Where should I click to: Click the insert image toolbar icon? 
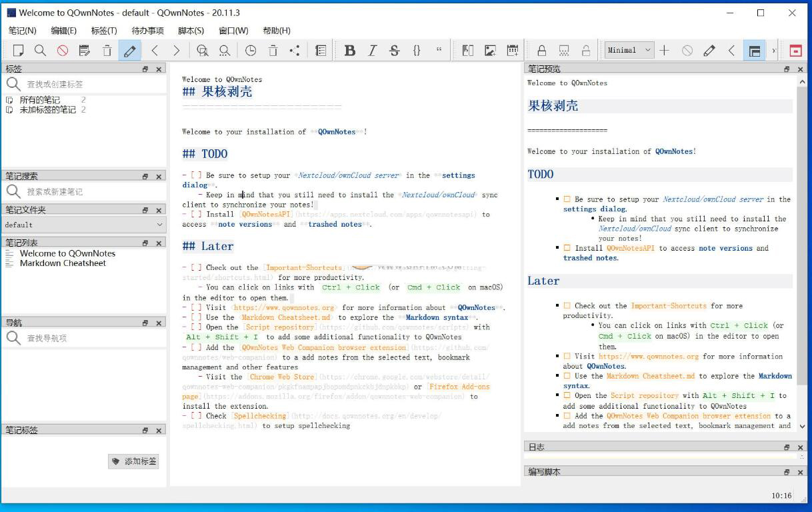point(490,51)
